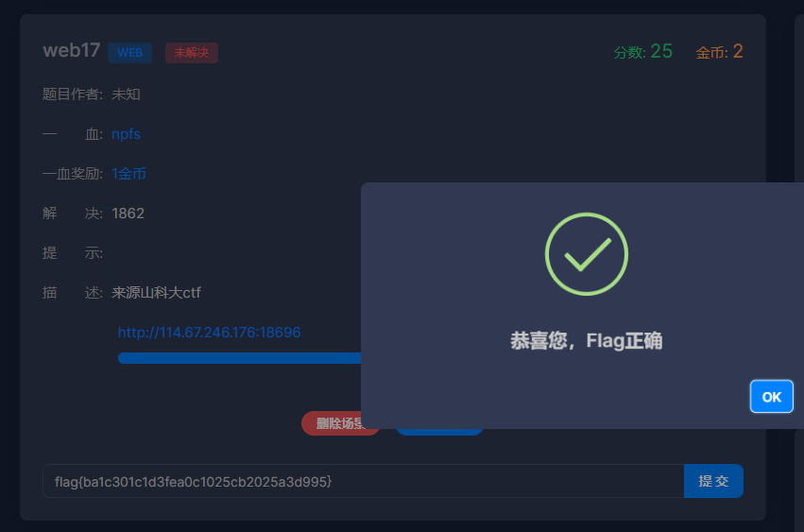
Task: Click the orange 金币: 2 coin label
Action: 719,51
